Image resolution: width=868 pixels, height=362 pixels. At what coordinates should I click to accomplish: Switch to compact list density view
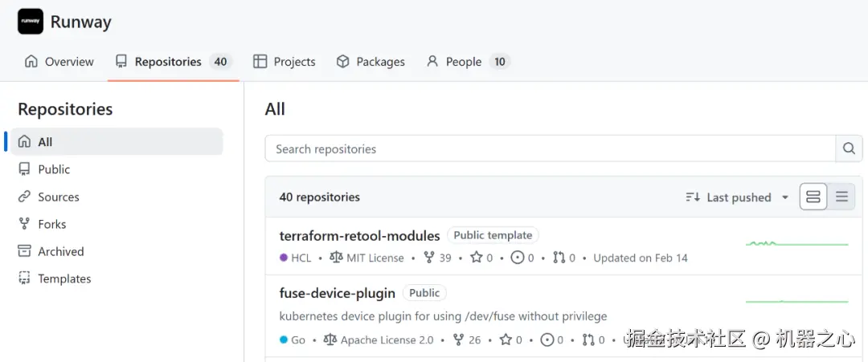tap(841, 197)
